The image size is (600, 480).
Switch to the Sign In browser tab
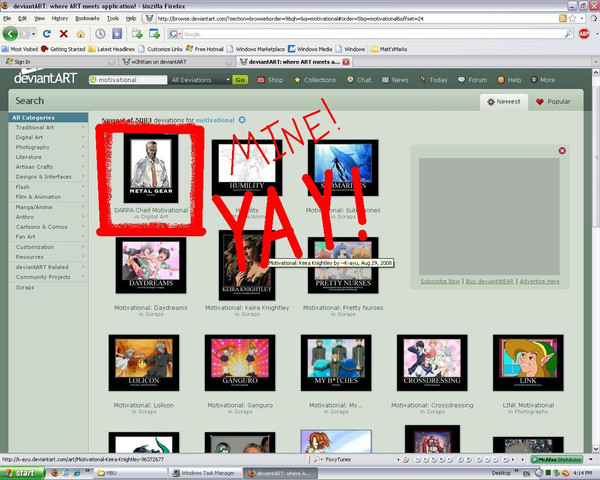(59, 62)
